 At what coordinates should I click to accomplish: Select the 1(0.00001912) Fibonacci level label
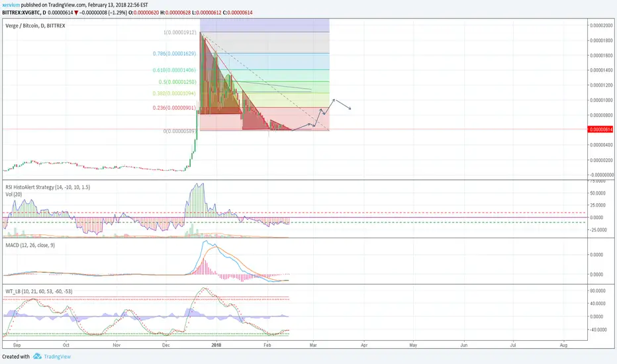coord(180,32)
